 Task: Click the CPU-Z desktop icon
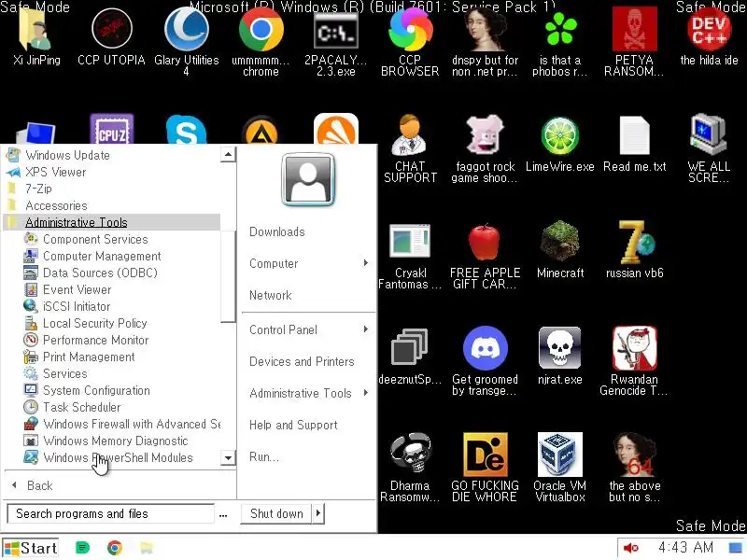(x=111, y=129)
